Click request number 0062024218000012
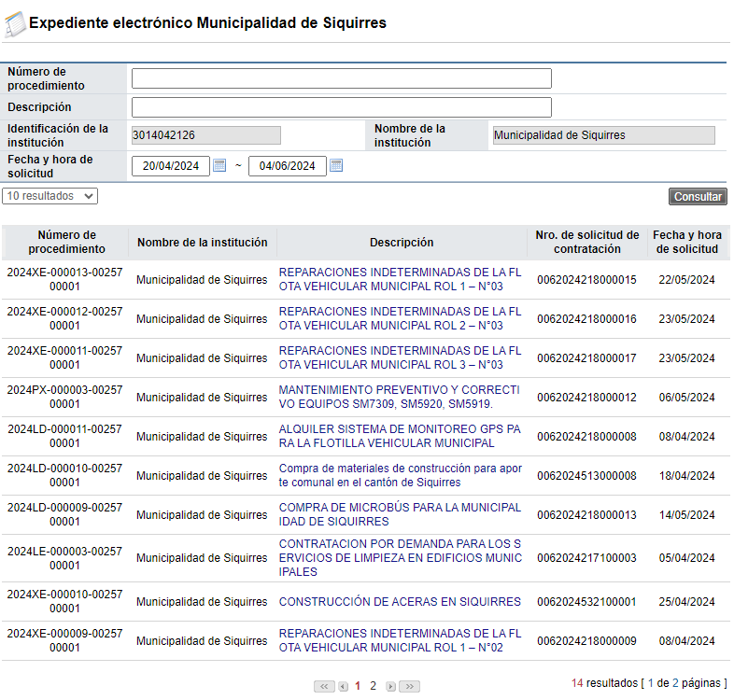This screenshot has height=700, width=734. [x=586, y=398]
